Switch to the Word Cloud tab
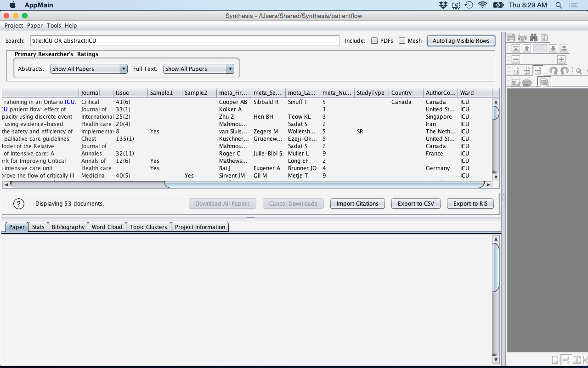 (x=107, y=227)
